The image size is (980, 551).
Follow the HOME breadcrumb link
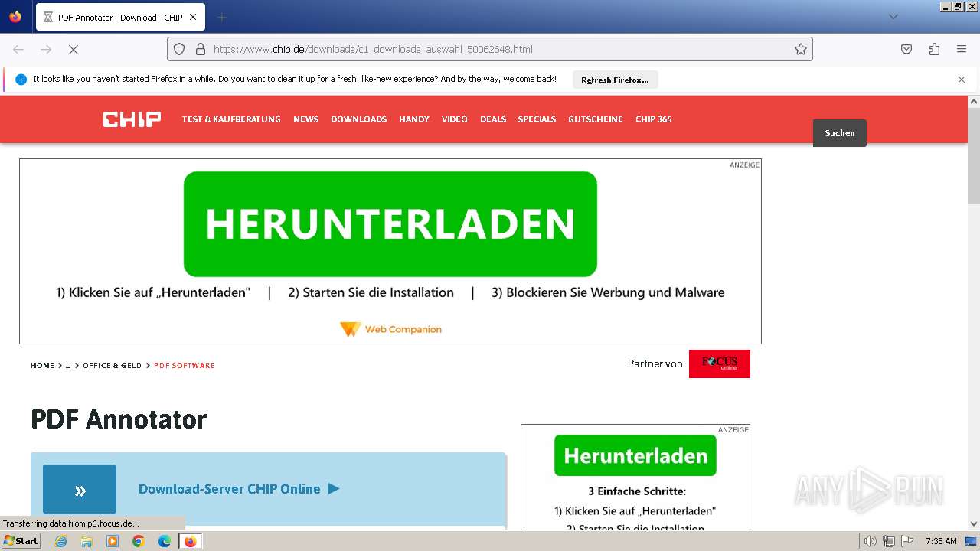tap(42, 366)
